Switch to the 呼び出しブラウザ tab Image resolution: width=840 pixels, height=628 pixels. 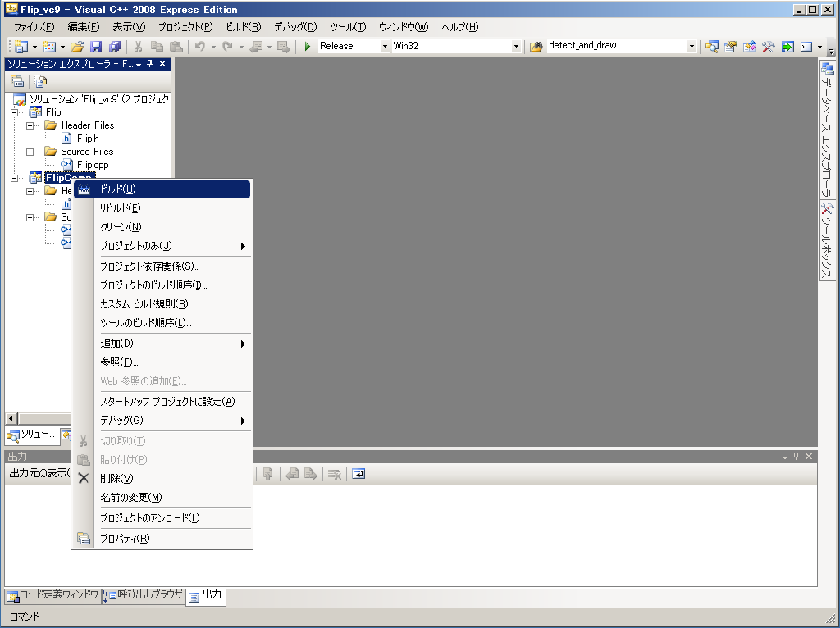coord(143,595)
